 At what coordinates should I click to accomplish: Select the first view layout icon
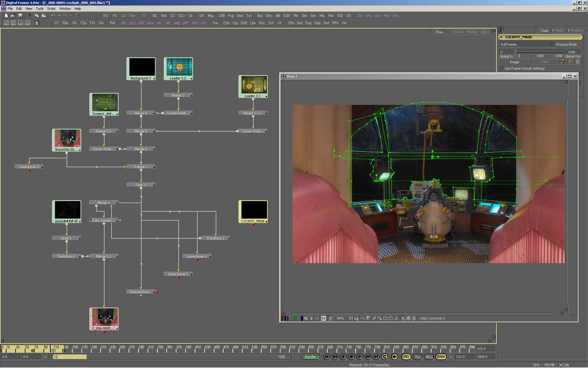[6, 23]
